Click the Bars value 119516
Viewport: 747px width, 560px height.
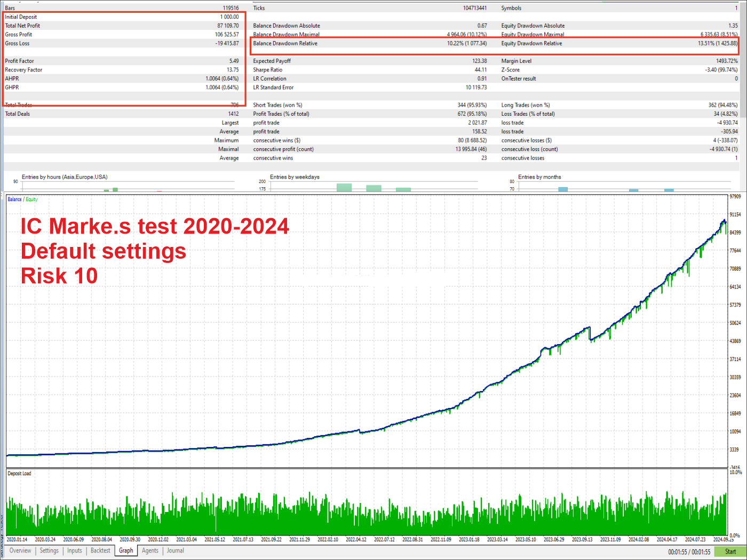tap(231, 8)
